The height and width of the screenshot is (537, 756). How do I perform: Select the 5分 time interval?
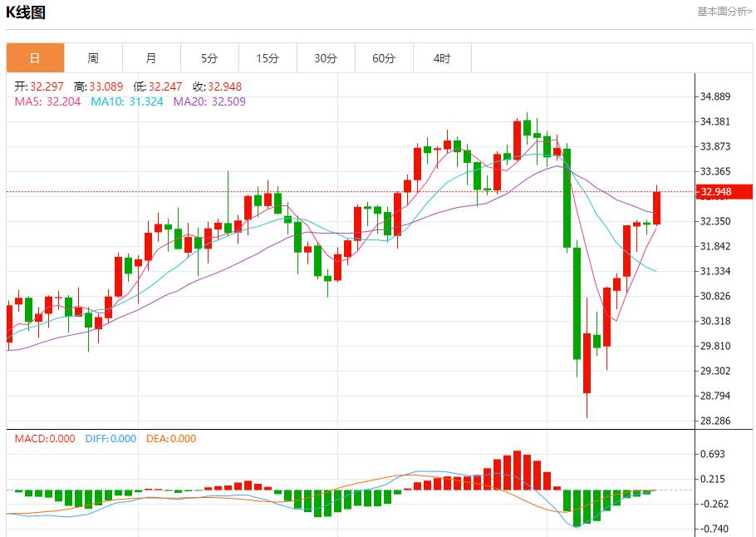pyautogui.click(x=209, y=58)
